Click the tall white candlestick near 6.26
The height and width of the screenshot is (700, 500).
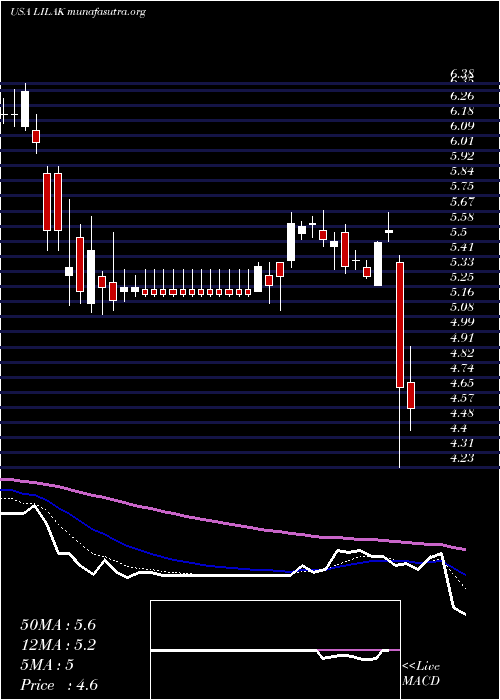point(25,108)
